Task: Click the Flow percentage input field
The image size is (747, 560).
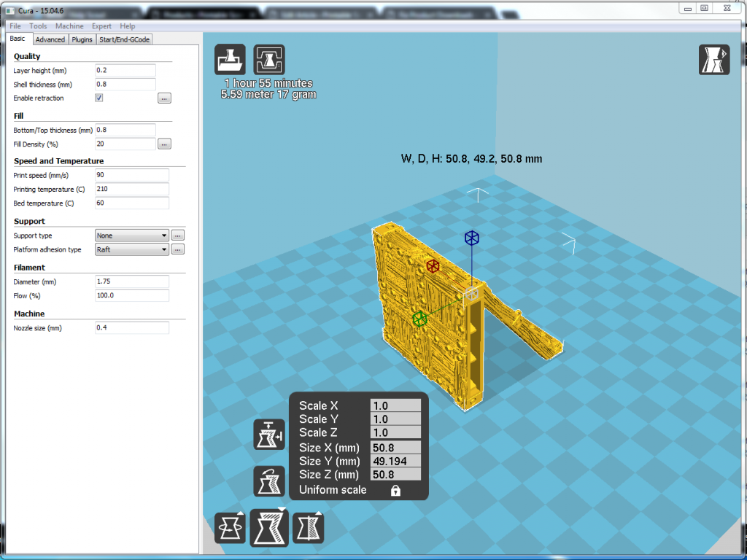Action: [132, 295]
